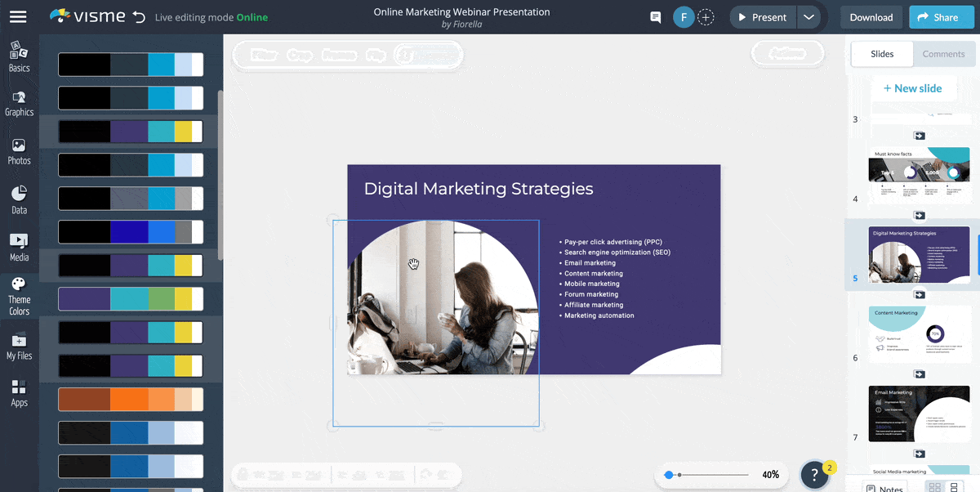The image size is (980, 492).
Task: Select the Slides tab
Action: tap(882, 54)
